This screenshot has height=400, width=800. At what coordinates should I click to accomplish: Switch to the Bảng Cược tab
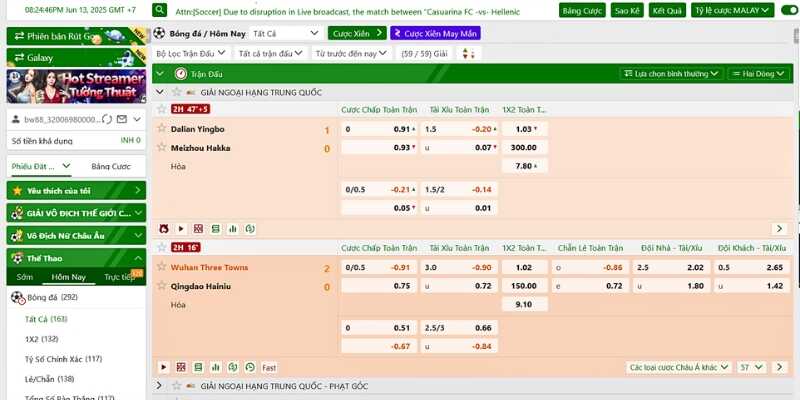110,166
